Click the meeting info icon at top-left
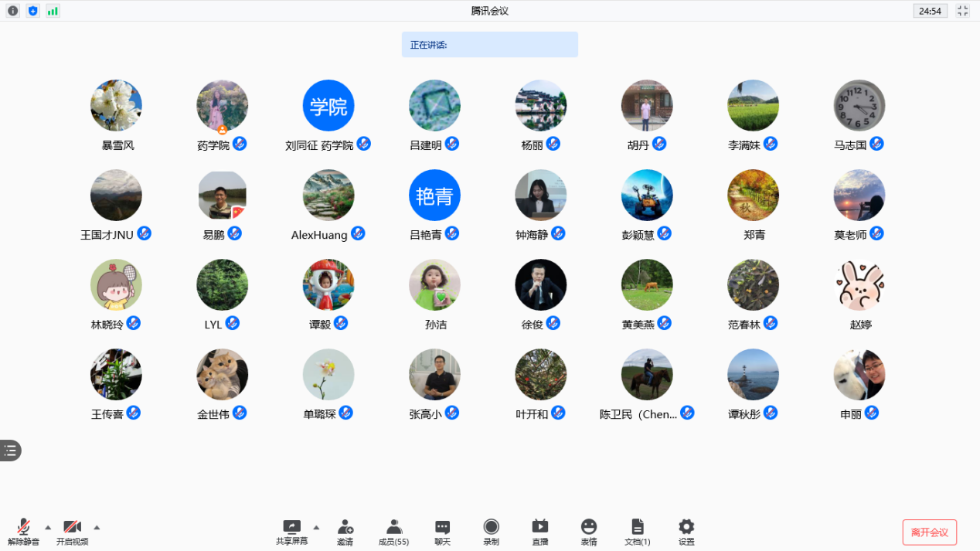The width and height of the screenshot is (980, 551). pos(12,11)
